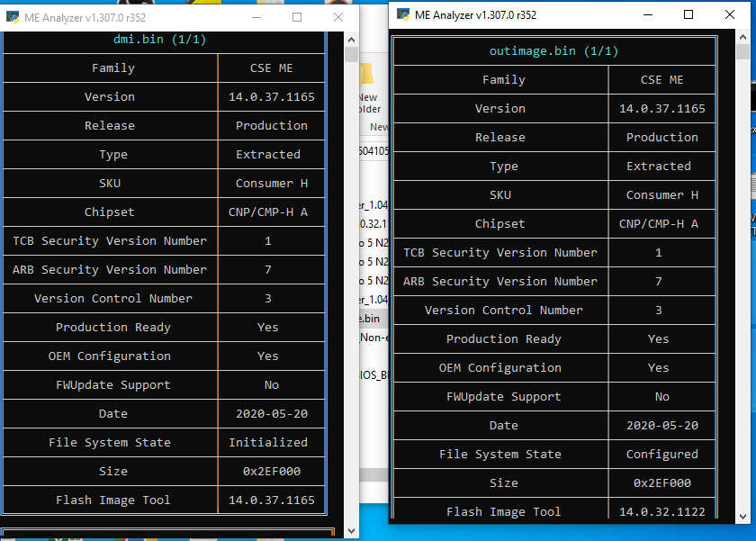This screenshot has height=541, width=756.
Task: Click Size value 0x2EF000 in right window
Action: click(662, 482)
